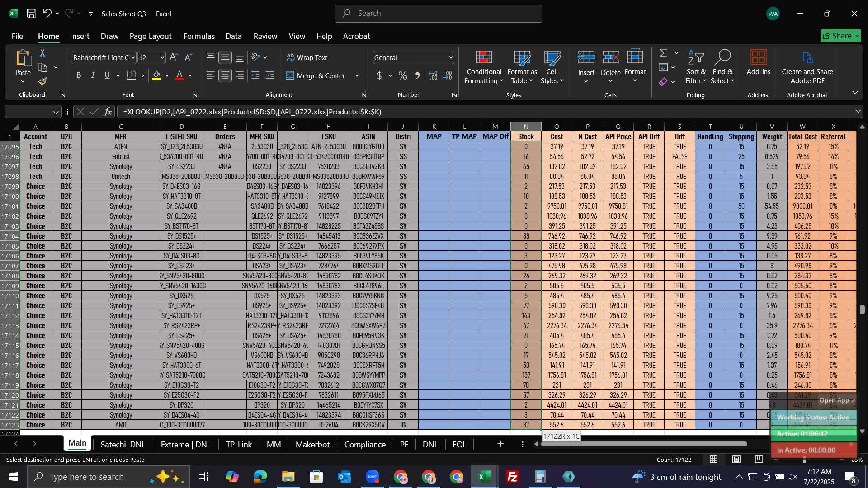This screenshot has height=488, width=868.
Task: Open the Insert ribbon tab
Action: pyautogui.click(x=80, y=36)
